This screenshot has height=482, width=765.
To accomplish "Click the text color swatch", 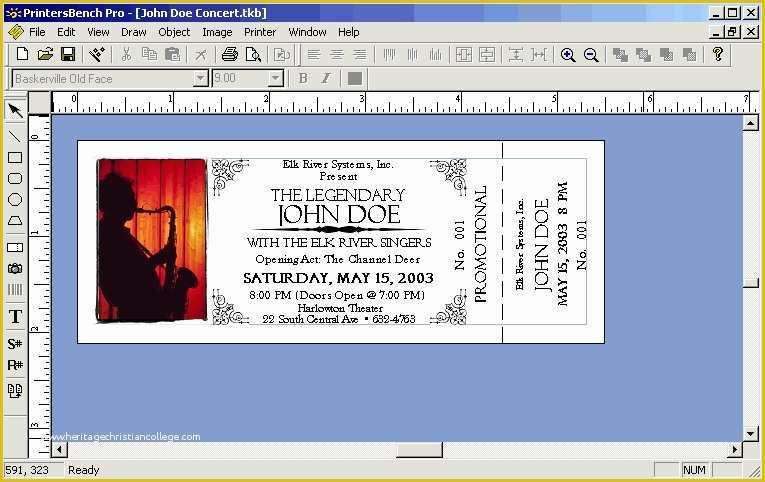I will [355, 78].
